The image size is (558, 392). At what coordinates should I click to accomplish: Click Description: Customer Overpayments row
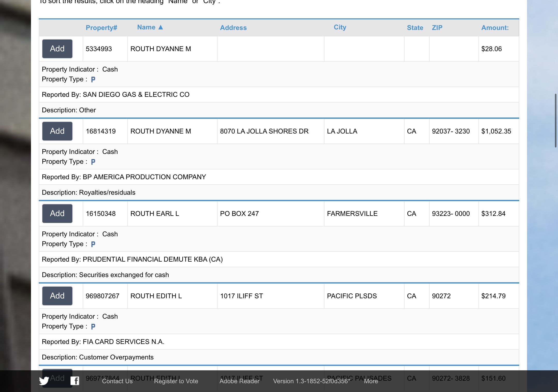coord(279,357)
